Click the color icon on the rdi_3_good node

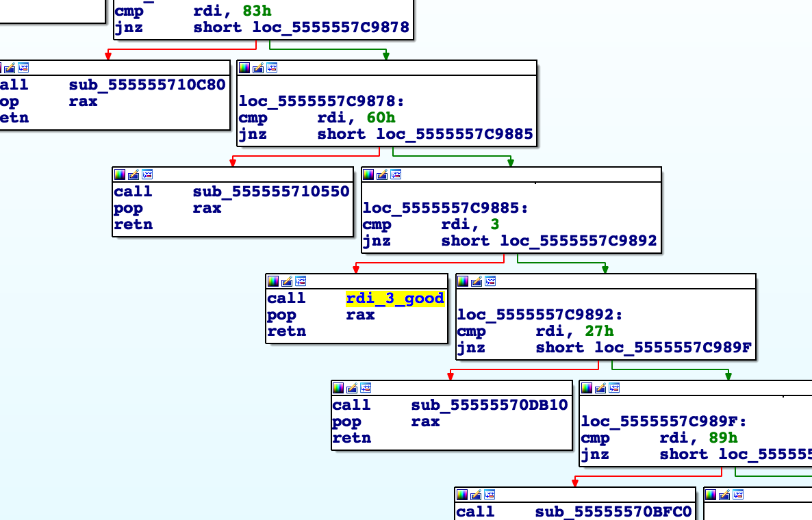coord(273,281)
